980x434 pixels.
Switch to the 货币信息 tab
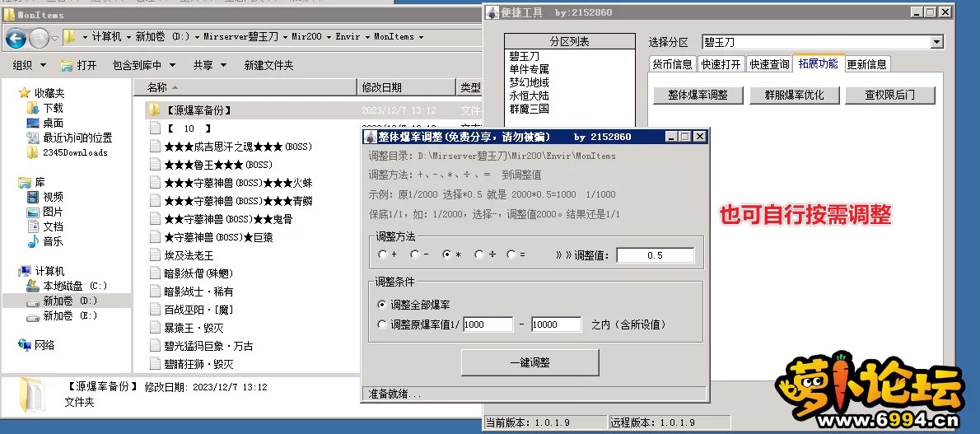point(673,63)
